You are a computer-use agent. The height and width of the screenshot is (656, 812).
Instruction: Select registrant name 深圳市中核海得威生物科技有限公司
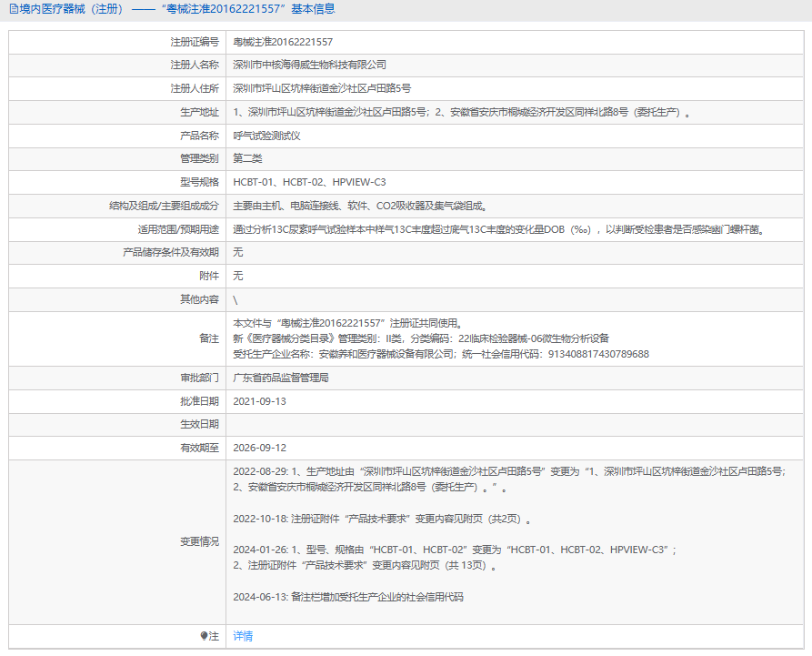point(310,65)
